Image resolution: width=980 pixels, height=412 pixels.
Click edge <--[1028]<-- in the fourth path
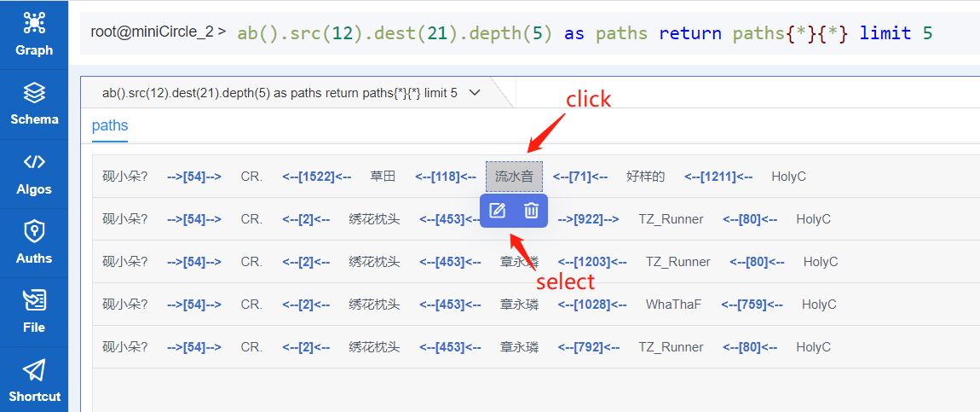pos(592,304)
